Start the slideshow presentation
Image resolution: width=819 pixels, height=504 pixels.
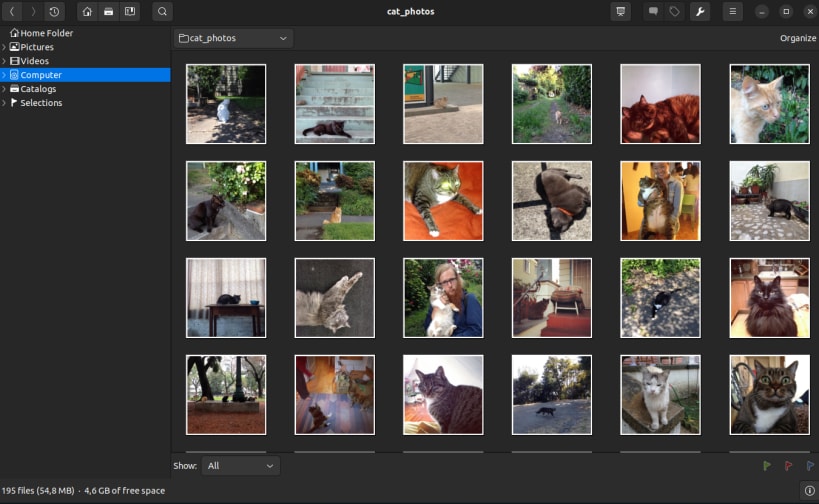point(621,11)
